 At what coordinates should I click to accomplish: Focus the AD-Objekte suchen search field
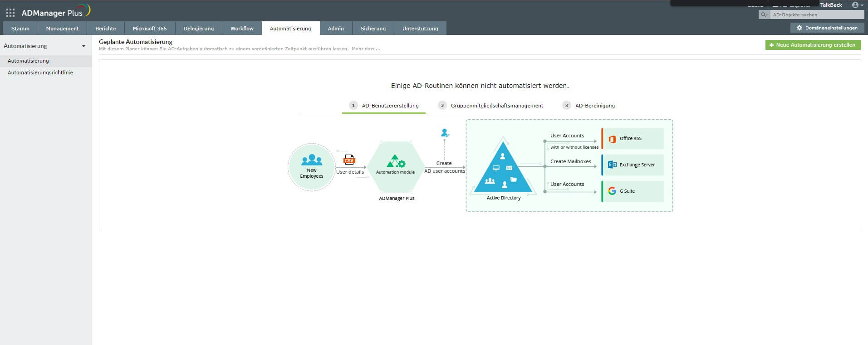click(817, 15)
